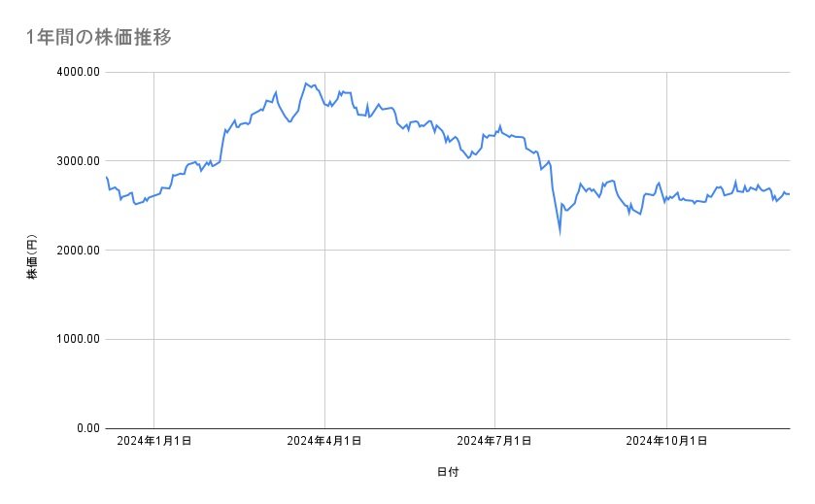815x504 pixels.
Task: Select the 2024年4月1日 x-axis label
Action: [x=324, y=441]
